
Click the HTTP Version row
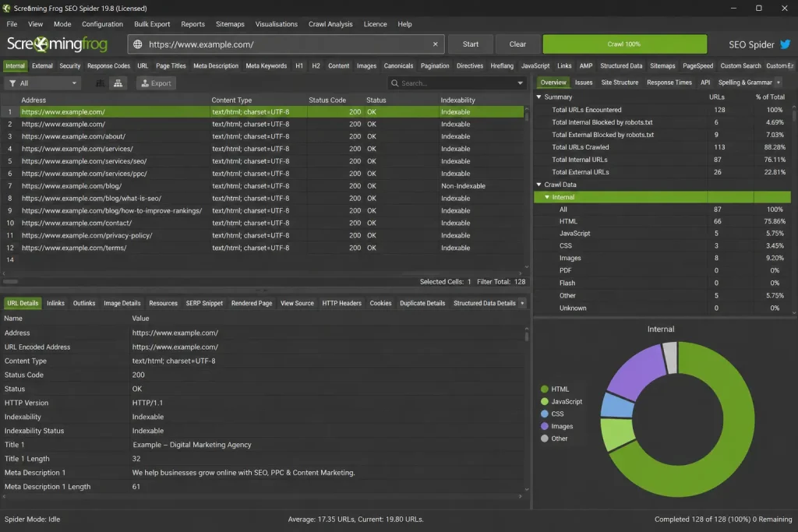[x=263, y=403]
